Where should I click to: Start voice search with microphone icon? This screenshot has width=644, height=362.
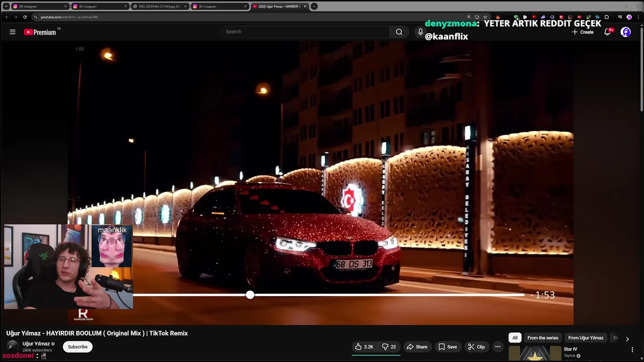[421, 32]
